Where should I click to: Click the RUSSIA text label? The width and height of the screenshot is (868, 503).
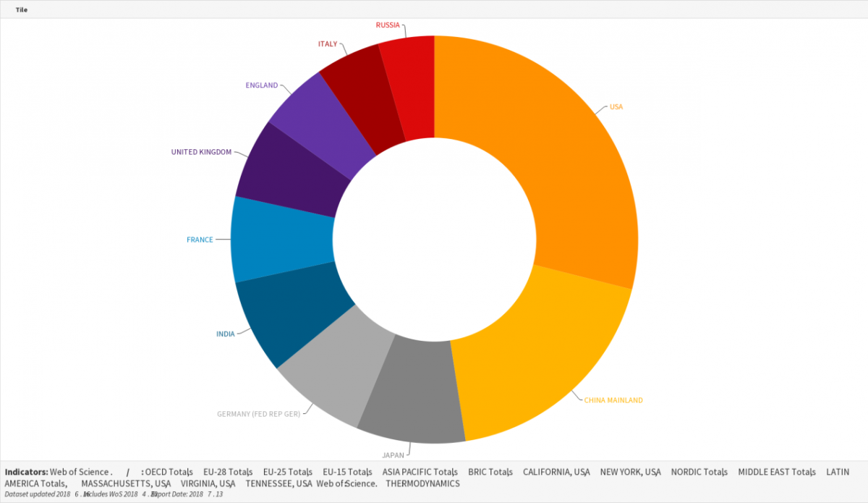pos(388,25)
